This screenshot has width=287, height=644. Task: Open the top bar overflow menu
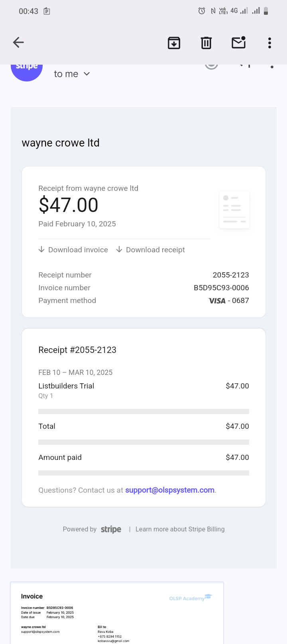coord(270,43)
